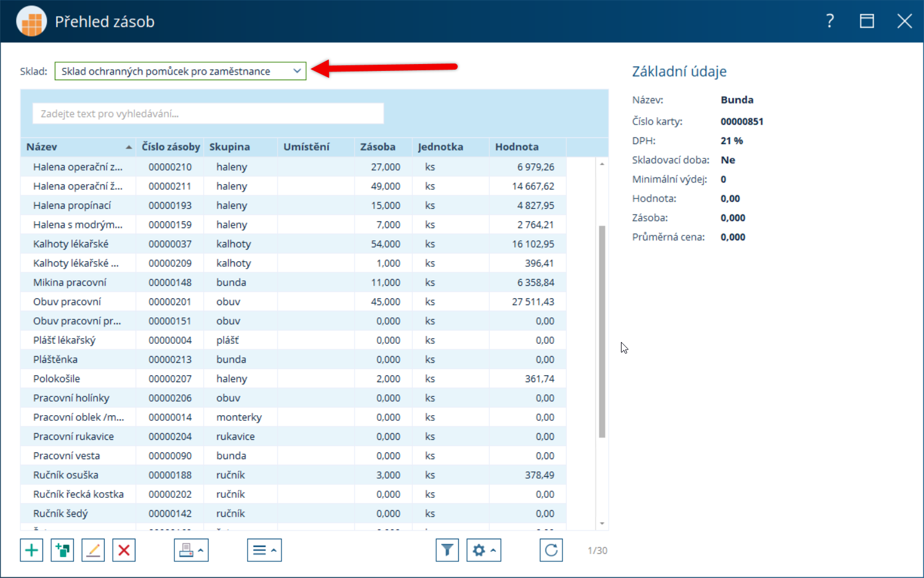Click the scrollbar down arrow
This screenshot has width=924, height=578.
click(602, 524)
